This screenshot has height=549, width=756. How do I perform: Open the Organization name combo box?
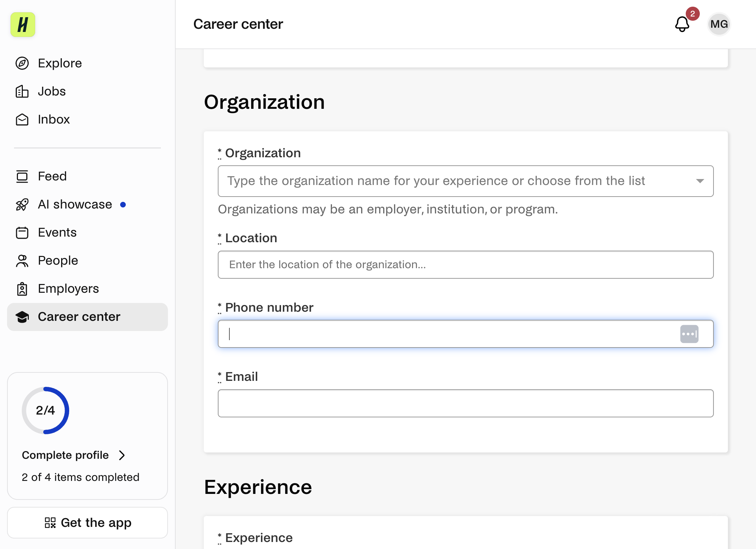(x=465, y=181)
